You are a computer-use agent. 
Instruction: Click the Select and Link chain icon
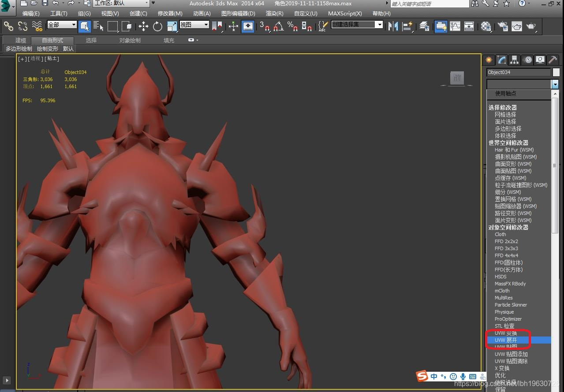(x=8, y=26)
